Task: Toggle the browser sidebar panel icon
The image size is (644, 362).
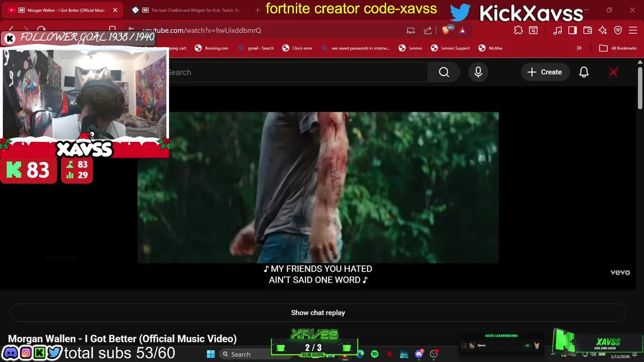Action: 573,30
